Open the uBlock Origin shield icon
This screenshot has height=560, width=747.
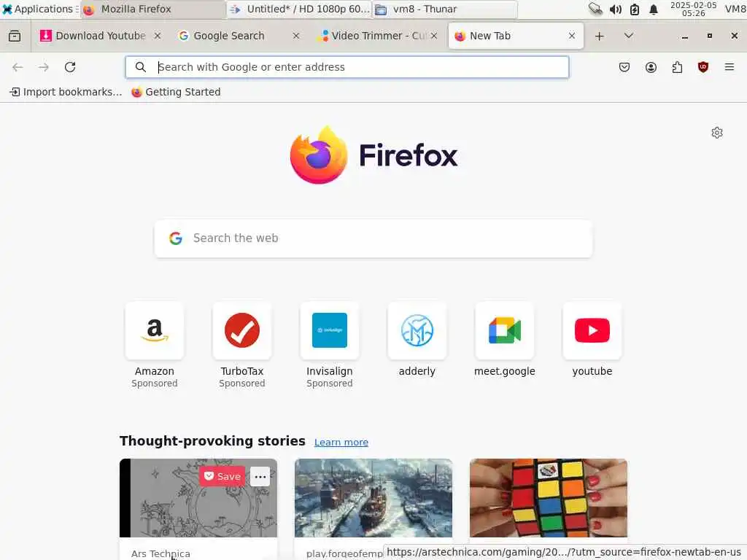(x=703, y=67)
